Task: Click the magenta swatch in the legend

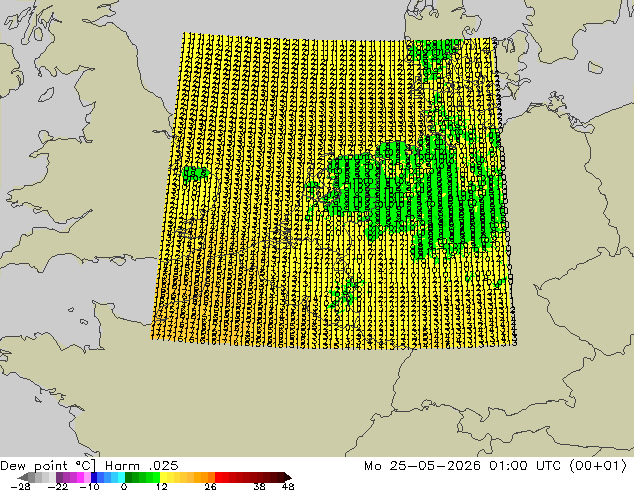Action: click(x=80, y=477)
